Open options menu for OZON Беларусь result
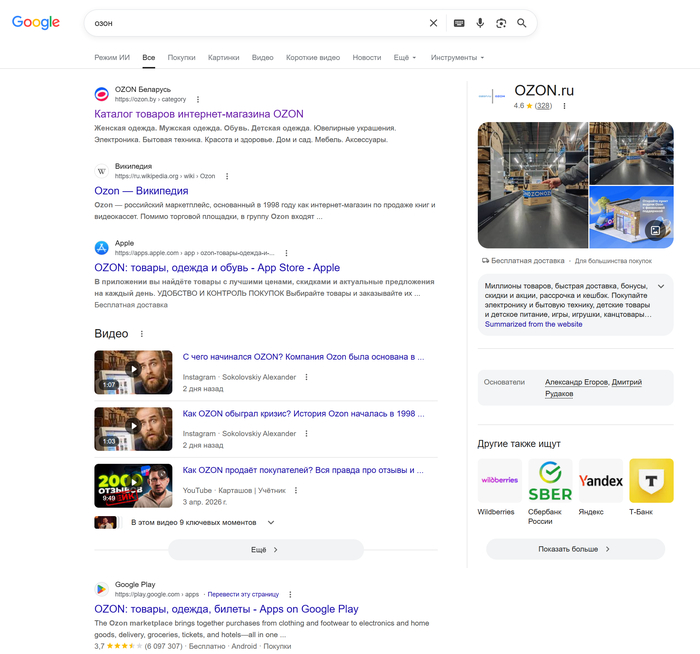The height and width of the screenshot is (654, 700). point(198,100)
